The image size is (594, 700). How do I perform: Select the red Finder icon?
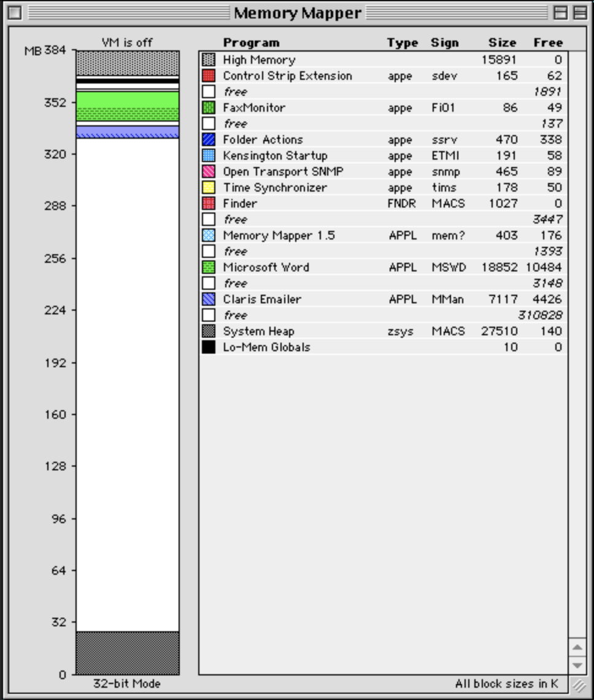coord(209,204)
